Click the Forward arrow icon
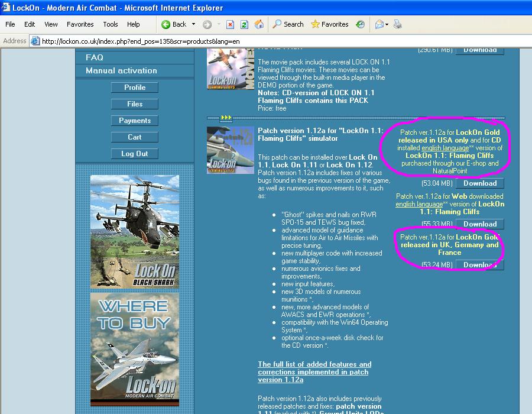The image size is (532, 414). tap(207, 24)
